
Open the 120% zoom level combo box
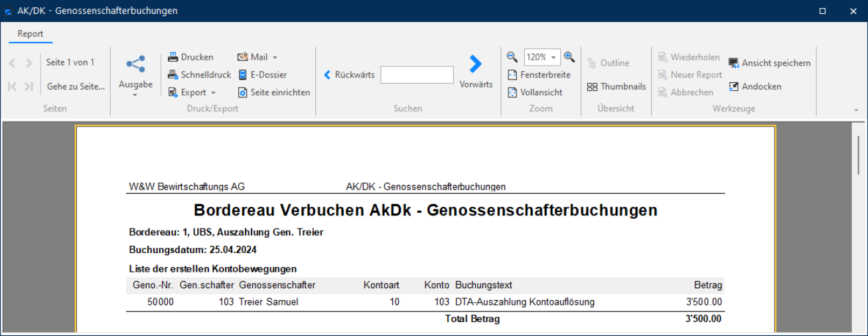(x=542, y=57)
